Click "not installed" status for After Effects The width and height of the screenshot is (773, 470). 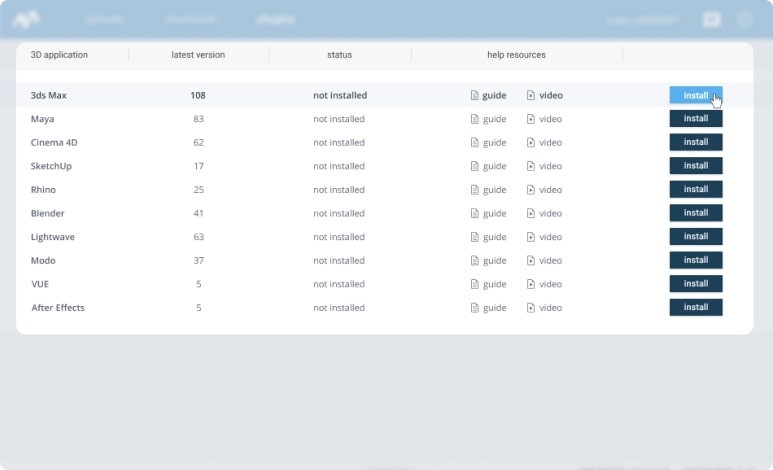[339, 308]
